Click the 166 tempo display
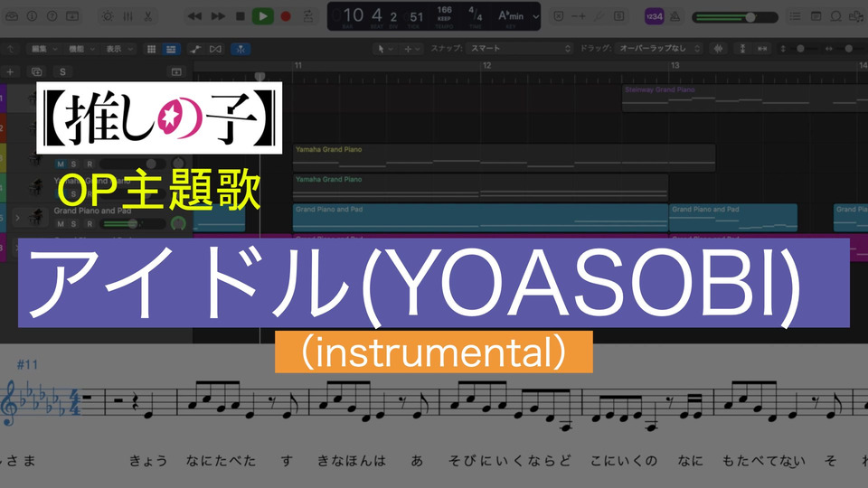Viewport: 868px width, 488px height. tap(445, 16)
